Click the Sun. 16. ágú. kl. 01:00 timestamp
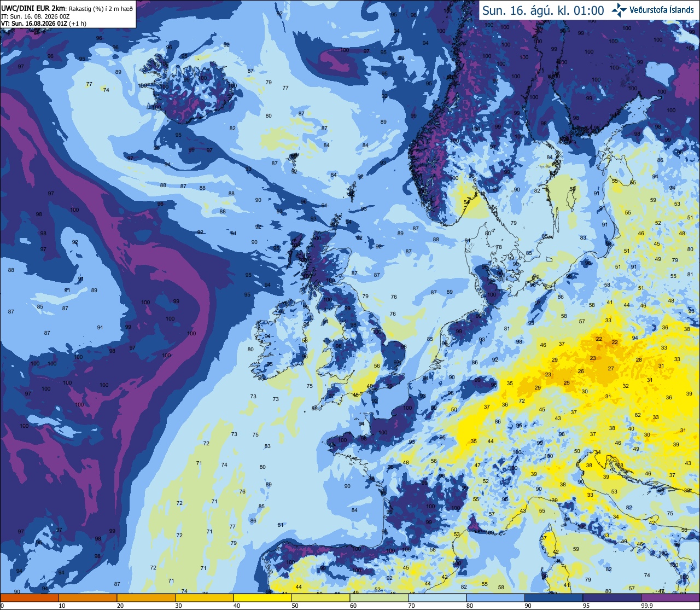The height and width of the screenshot is (610, 700). point(543,10)
